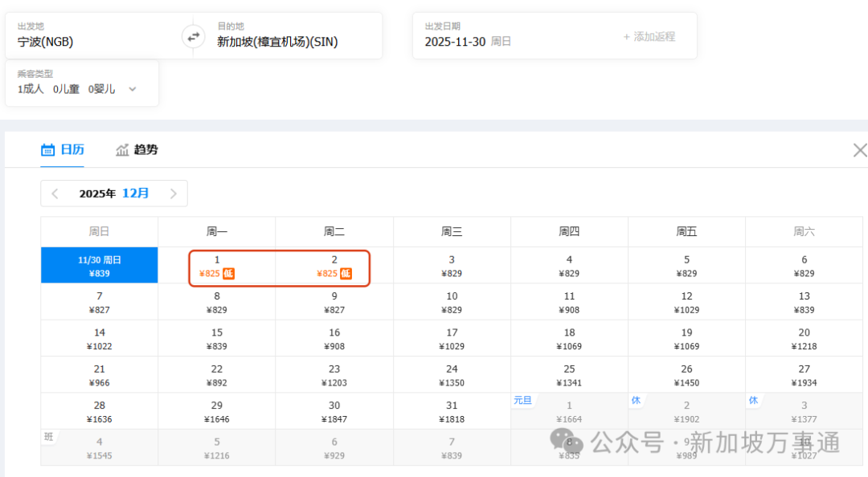This screenshot has height=477, width=868.
Task: Go to previous month in calendar
Action: tap(55, 194)
